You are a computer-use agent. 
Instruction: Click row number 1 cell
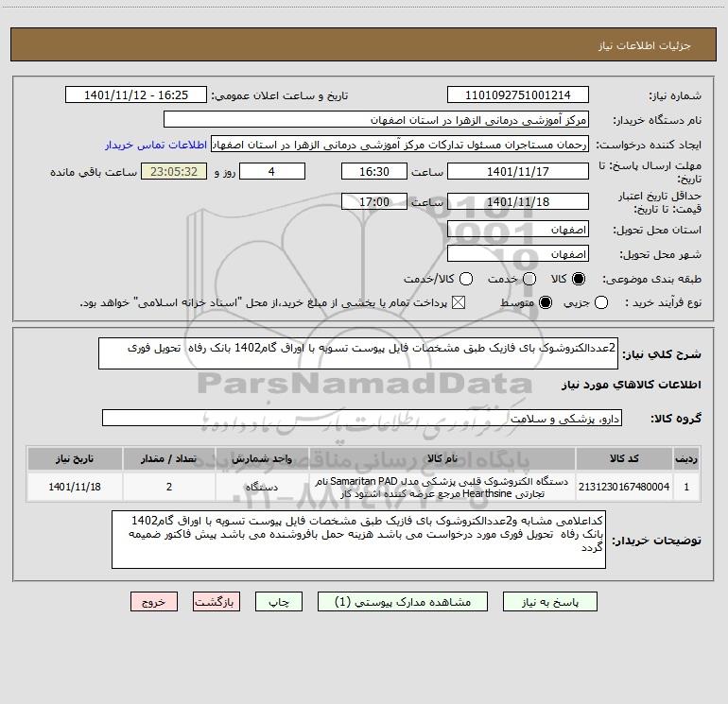click(x=686, y=487)
